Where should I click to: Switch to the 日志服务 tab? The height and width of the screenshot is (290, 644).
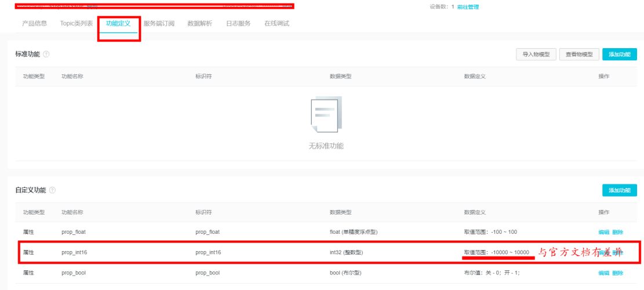[238, 24]
